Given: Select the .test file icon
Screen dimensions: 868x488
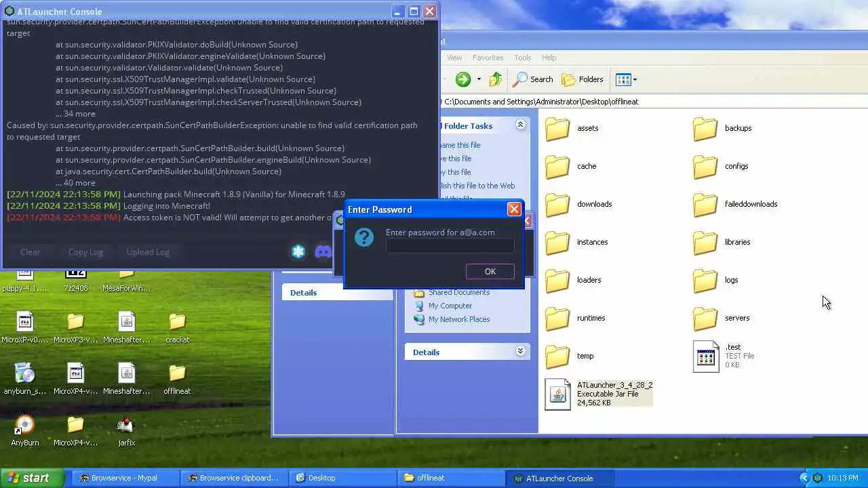Looking at the screenshot, I should pyautogui.click(x=705, y=356).
